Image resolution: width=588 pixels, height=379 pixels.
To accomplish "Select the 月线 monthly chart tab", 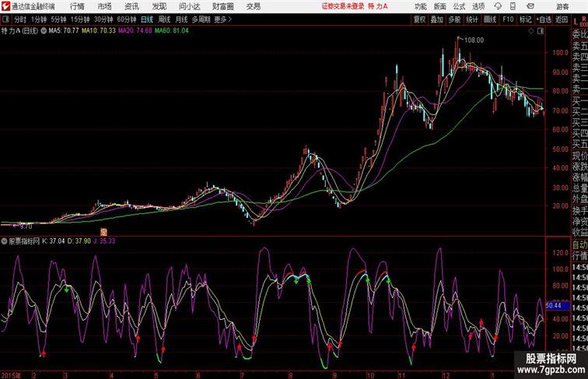I will (x=181, y=19).
